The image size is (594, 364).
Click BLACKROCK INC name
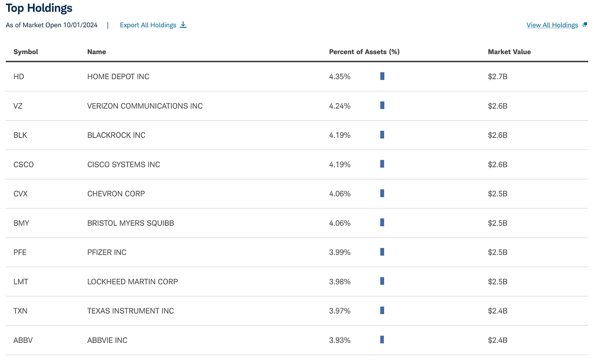point(116,135)
